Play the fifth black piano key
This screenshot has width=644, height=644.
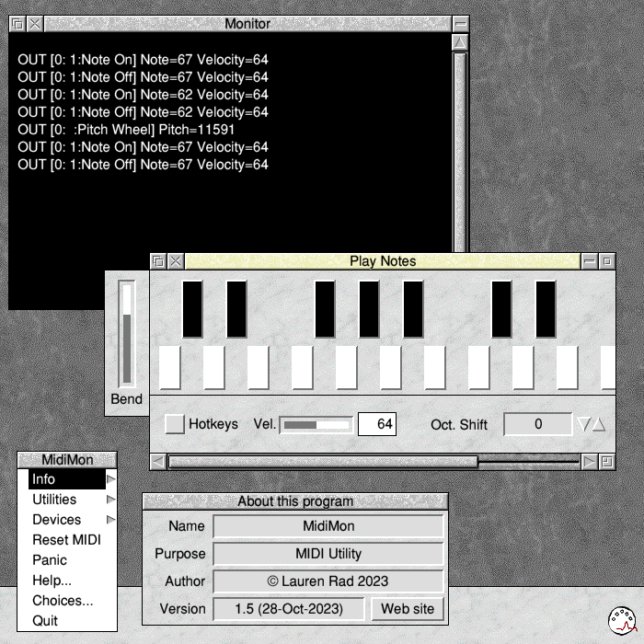(x=413, y=309)
